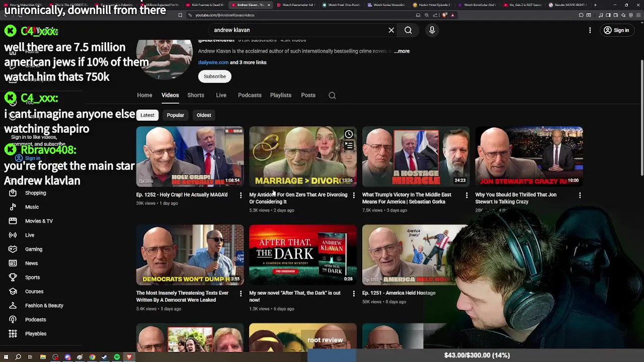Open 'Ep. 1252 - Holy Crap!' title link
644x362 pixels.
182,195
